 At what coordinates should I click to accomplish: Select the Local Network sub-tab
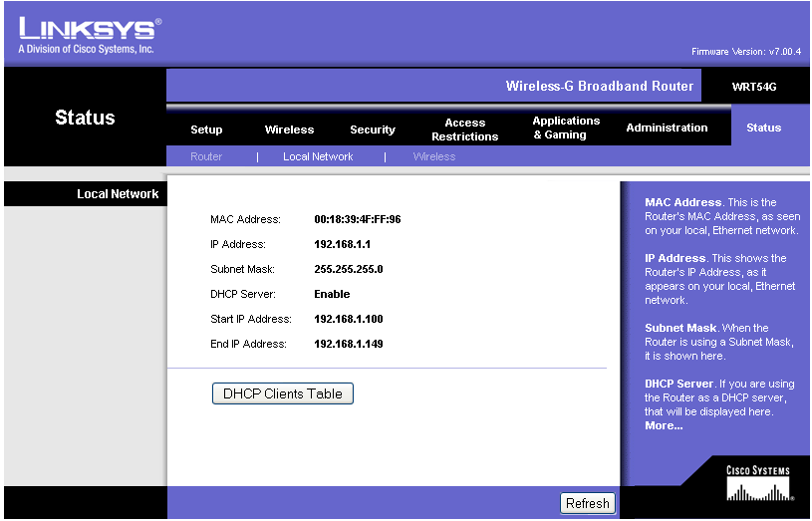point(318,156)
